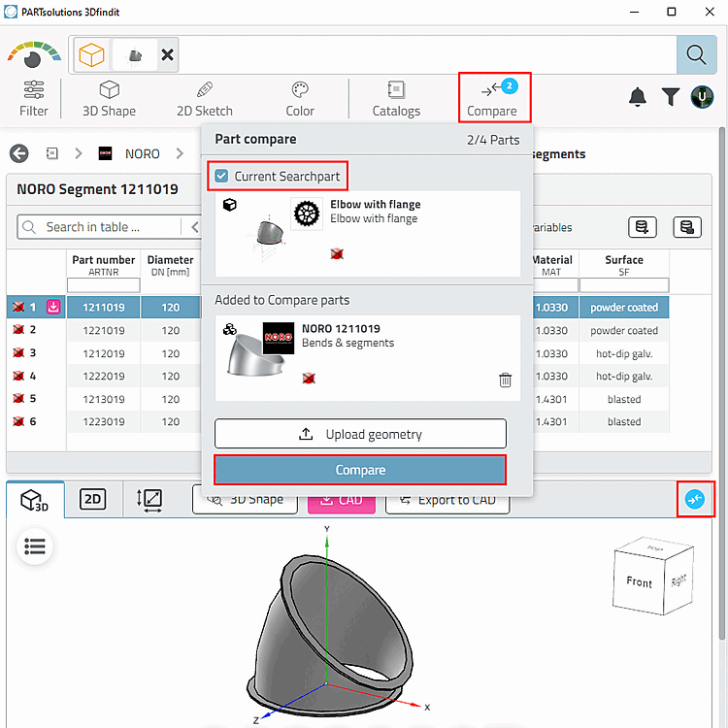Open the Filter panel
This screenshot has height=728, width=728.
coord(33,98)
